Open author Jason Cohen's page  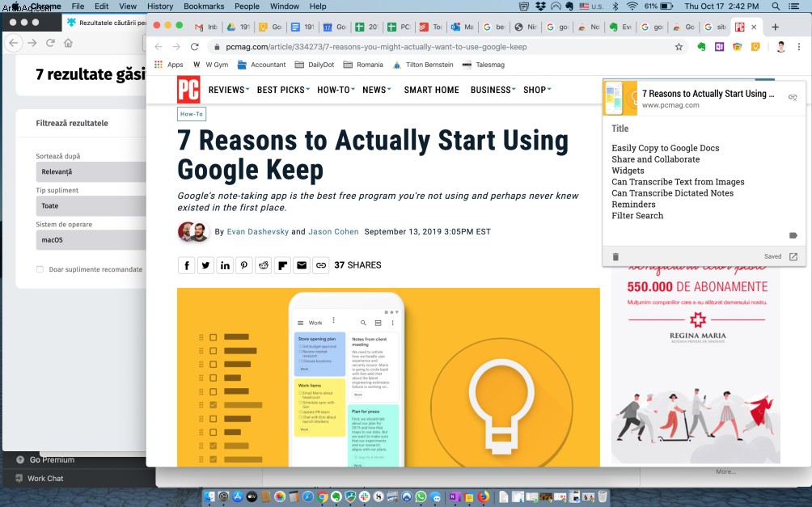333,231
